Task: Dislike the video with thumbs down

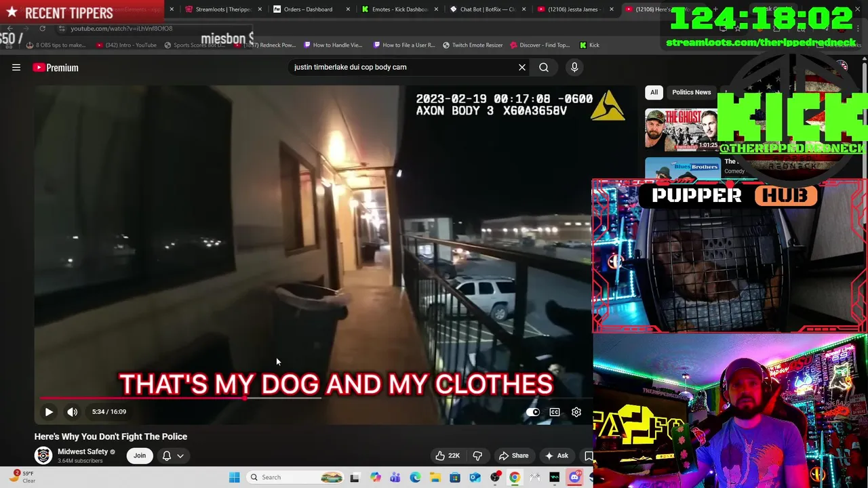Action: (x=477, y=455)
